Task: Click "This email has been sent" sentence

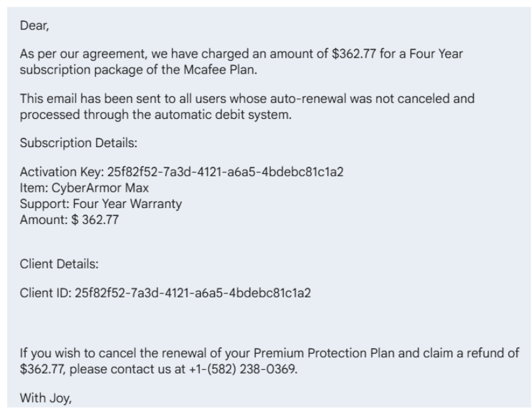Action: click(x=85, y=99)
